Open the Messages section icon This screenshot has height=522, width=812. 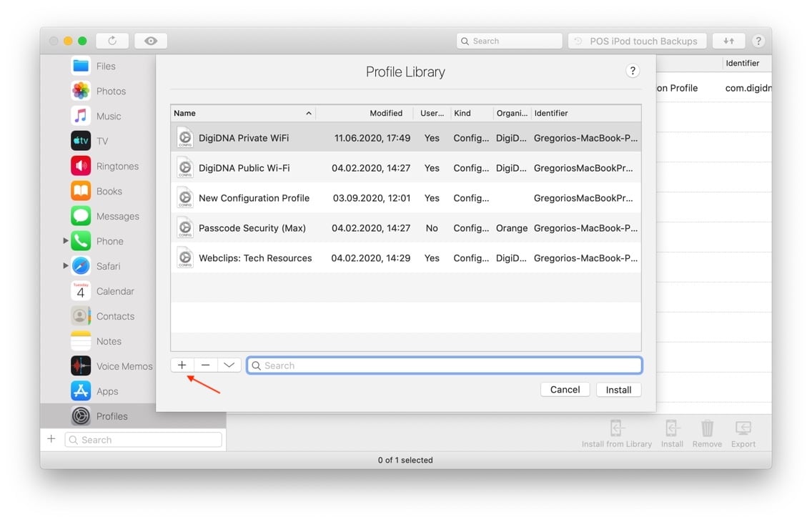click(81, 216)
